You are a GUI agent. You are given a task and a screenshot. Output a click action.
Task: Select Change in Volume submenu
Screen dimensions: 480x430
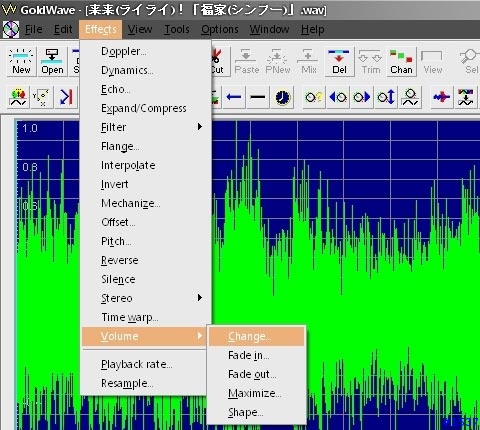pos(256,336)
